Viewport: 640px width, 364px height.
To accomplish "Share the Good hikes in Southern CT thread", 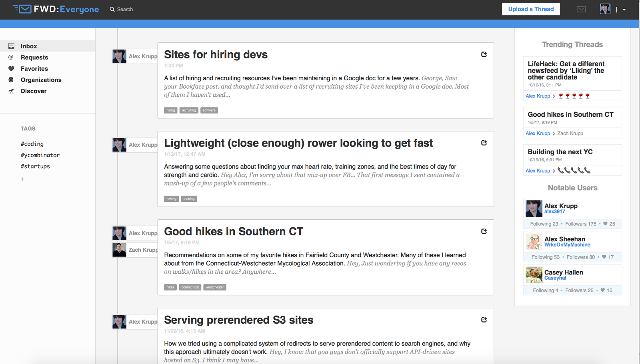I will (484, 231).
